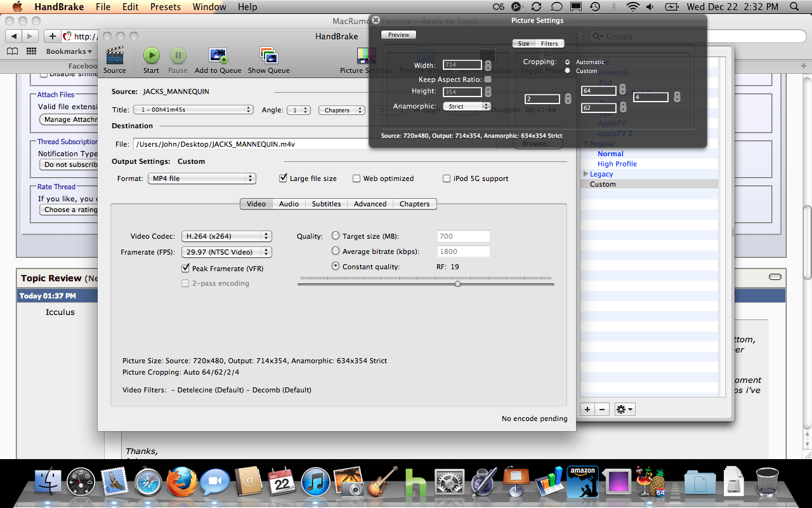Viewport: 812px width, 508px height.
Task: Select Target size (MB) radio button
Action: (x=336, y=236)
